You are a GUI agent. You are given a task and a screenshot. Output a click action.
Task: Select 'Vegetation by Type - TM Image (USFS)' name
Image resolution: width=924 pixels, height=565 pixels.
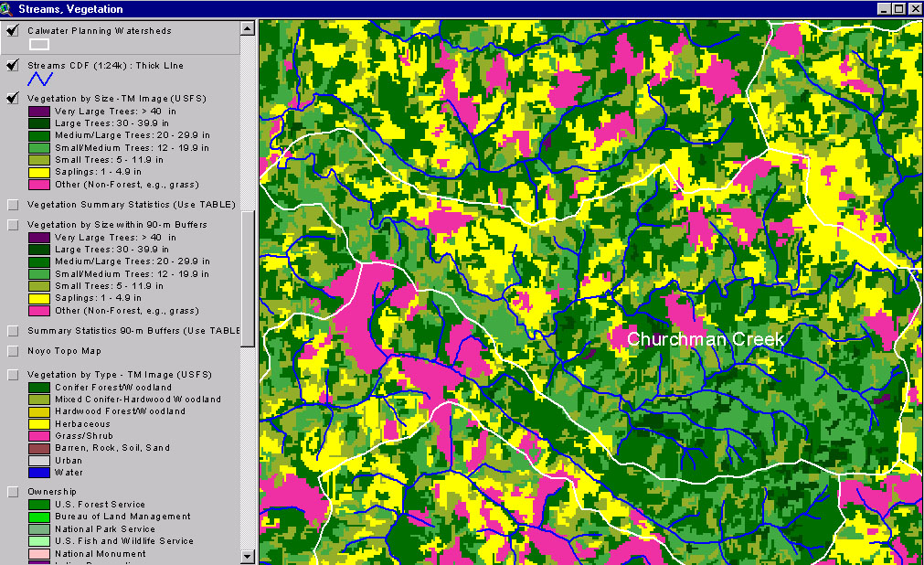click(x=120, y=375)
